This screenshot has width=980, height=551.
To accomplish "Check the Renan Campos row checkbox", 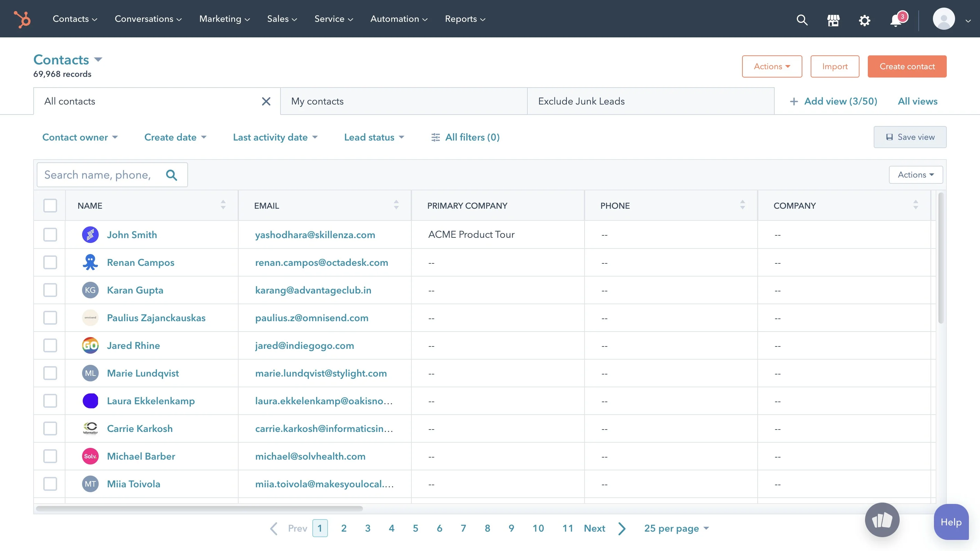I will click(x=50, y=262).
